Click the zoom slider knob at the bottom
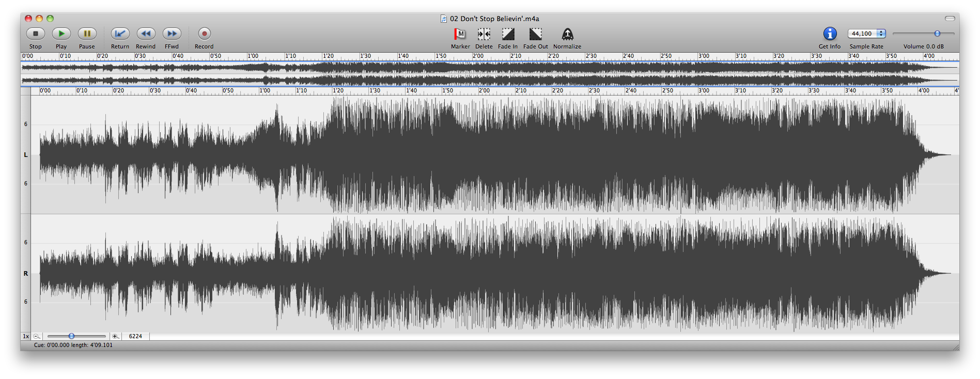This screenshot has height=379, width=980. pyautogui.click(x=71, y=336)
